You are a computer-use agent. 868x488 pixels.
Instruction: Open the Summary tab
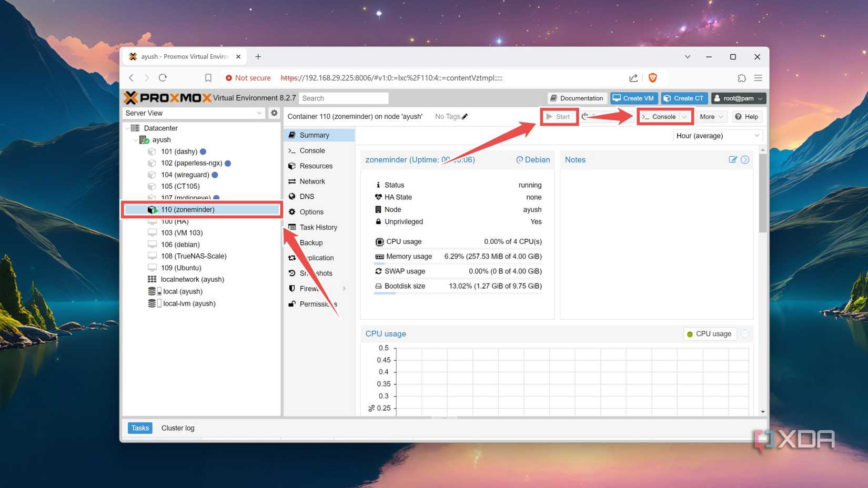(x=319, y=135)
